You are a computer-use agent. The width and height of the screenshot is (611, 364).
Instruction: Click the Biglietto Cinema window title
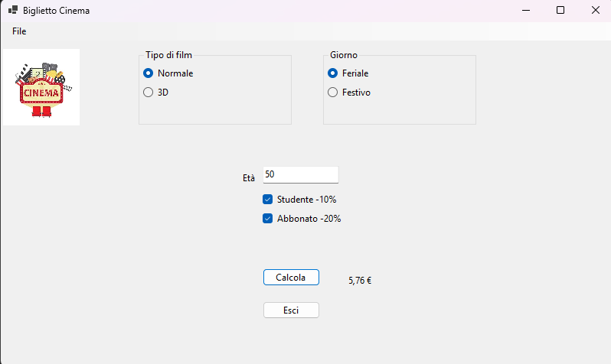pos(56,11)
